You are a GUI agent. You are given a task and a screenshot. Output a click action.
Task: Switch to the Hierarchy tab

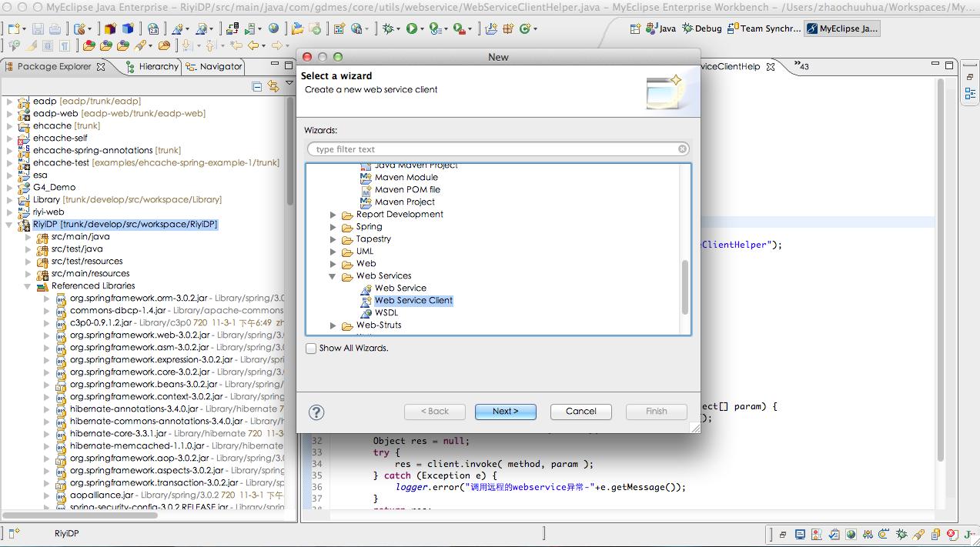(152, 67)
